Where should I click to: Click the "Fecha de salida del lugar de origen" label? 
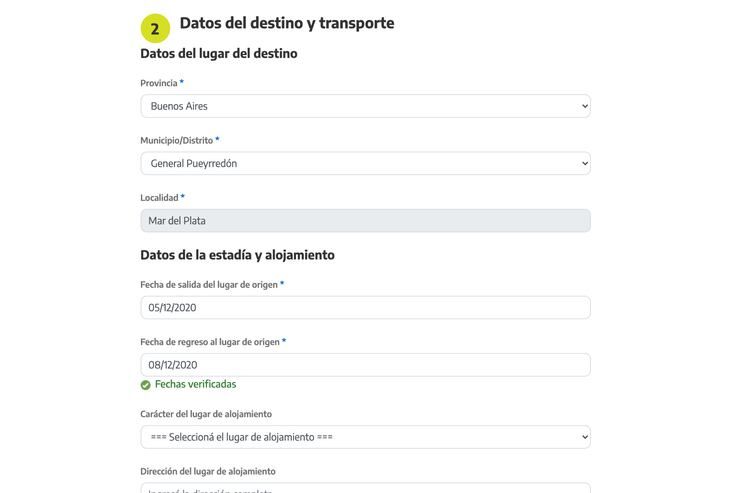tap(209, 285)
